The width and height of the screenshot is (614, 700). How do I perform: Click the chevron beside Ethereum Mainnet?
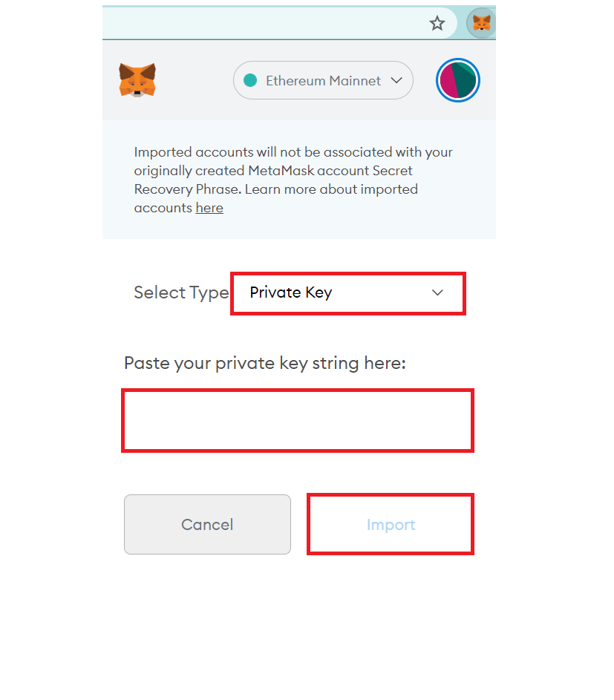396,80
